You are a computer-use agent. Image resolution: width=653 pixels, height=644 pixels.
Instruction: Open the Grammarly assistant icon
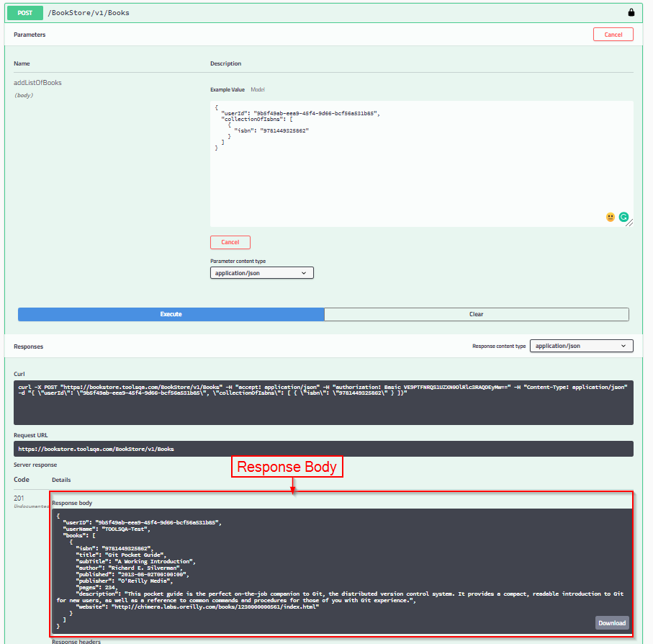623,217
